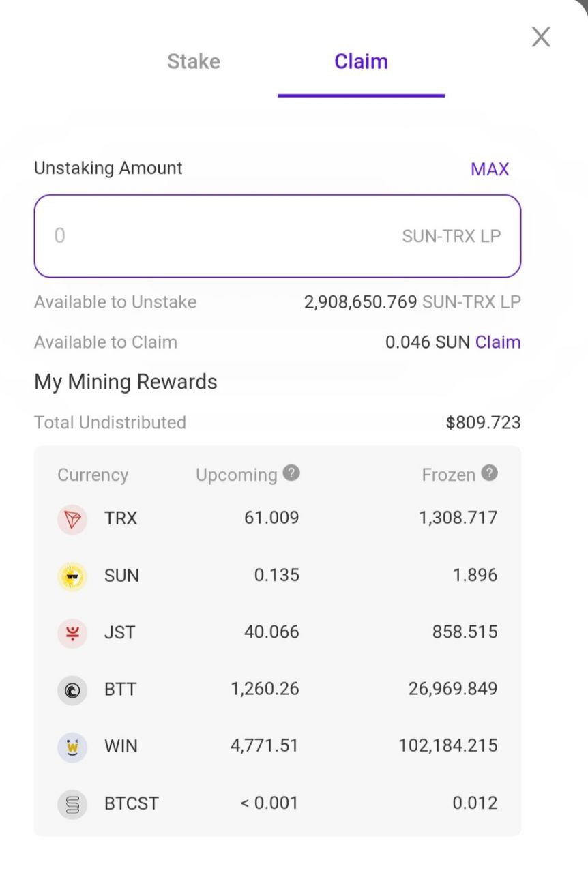Click the Total Undistributed $809.723 amount
Screen dimensions: 588x873
483,423
